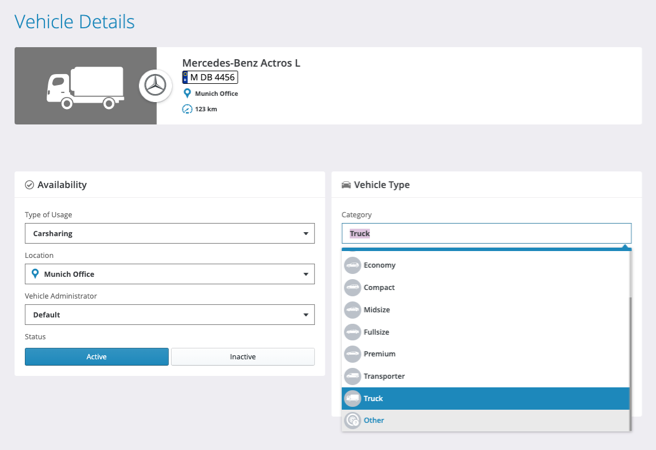Image resolution: width=656 pixels, height=450 pixels.
Task: Click the Mercedes-Benz Actros L name
Action: [x=241, y=63]
